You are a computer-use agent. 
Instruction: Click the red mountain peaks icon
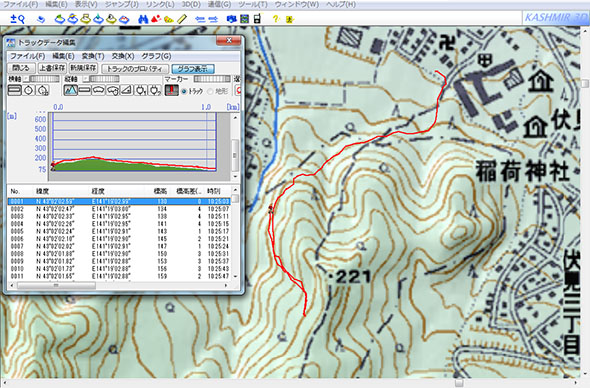[156, 19]
